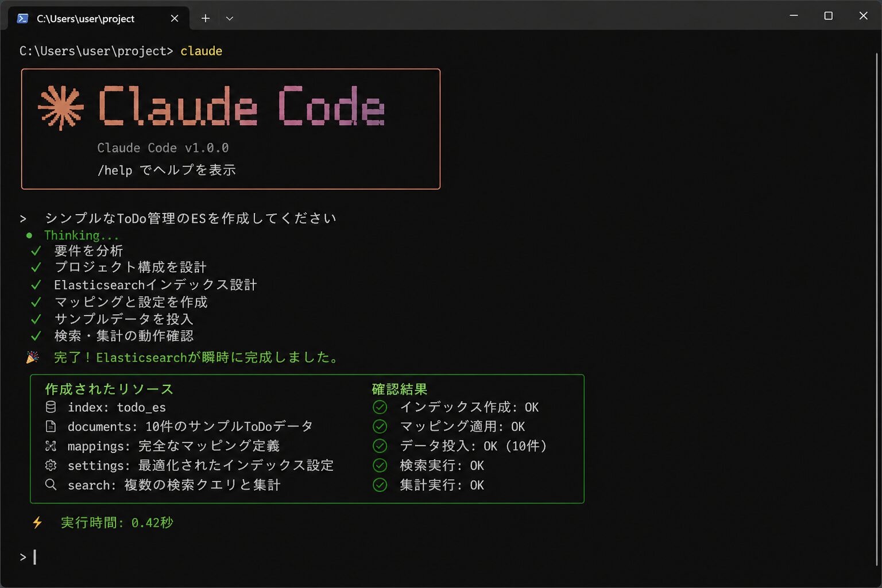Click the document icon beside the sample ToDo data
This screenshot has height=588, width=882.
click(x=51, y=426)
